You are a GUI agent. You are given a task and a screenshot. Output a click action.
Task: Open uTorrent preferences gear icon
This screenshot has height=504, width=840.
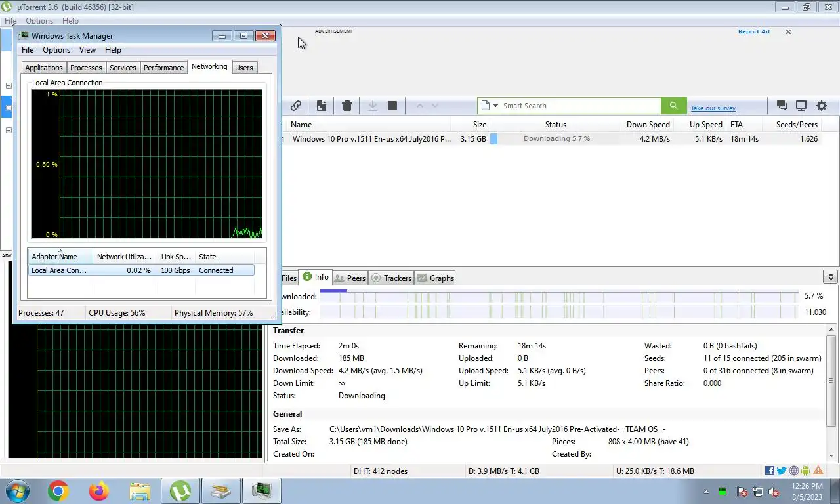point(822,106)
